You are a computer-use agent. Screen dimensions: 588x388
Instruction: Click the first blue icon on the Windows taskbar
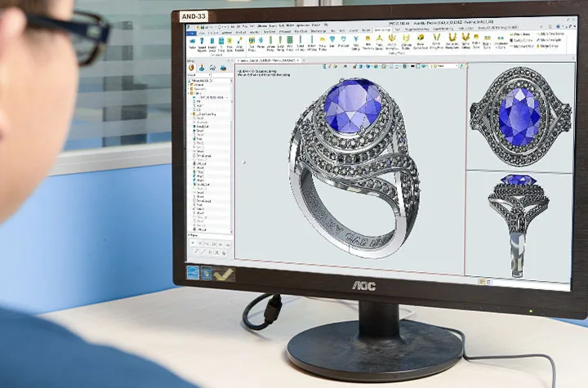194,273
